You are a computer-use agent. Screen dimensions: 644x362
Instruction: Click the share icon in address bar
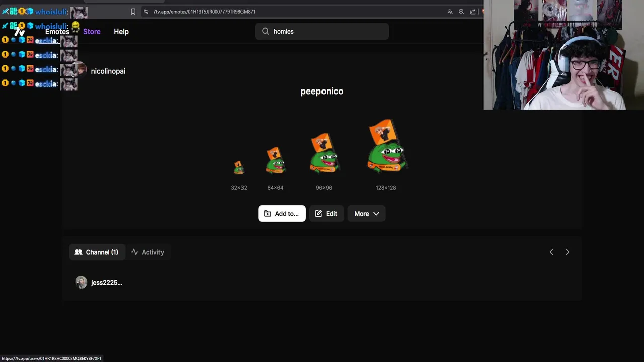pyautogui.click(x=473, y=12)
